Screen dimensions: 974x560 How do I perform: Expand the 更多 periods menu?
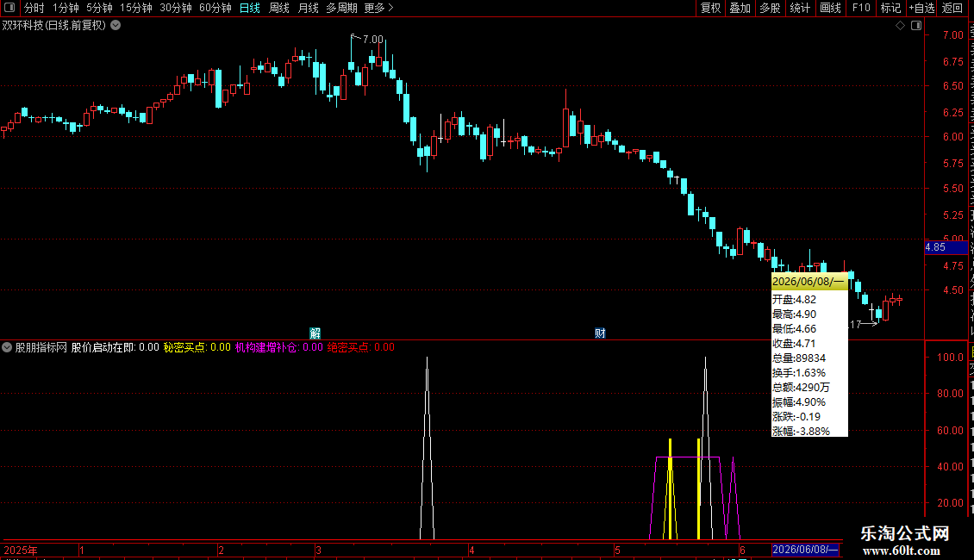tap(378, 8)
